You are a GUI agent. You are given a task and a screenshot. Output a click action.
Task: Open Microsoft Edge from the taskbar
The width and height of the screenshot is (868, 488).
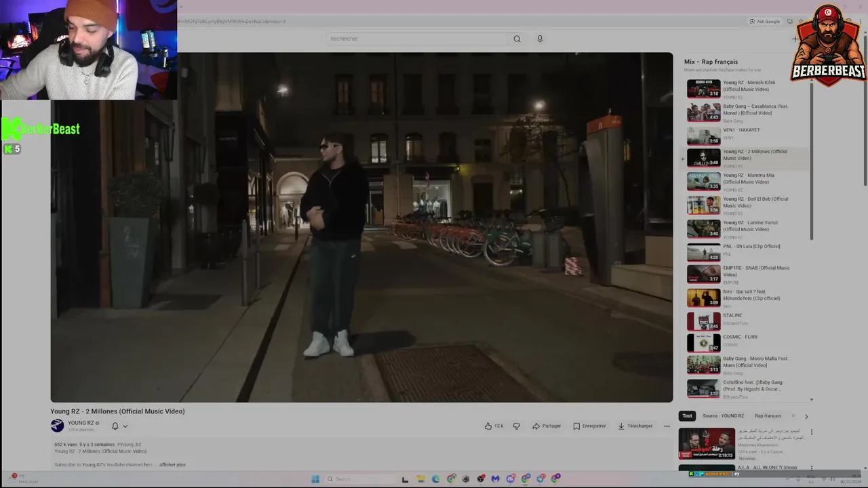click(436, 479)
